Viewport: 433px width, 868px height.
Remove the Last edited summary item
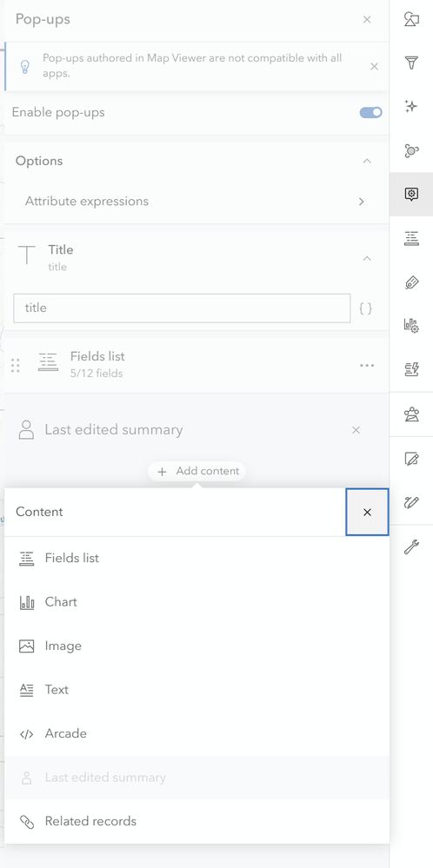click(356, 430)
